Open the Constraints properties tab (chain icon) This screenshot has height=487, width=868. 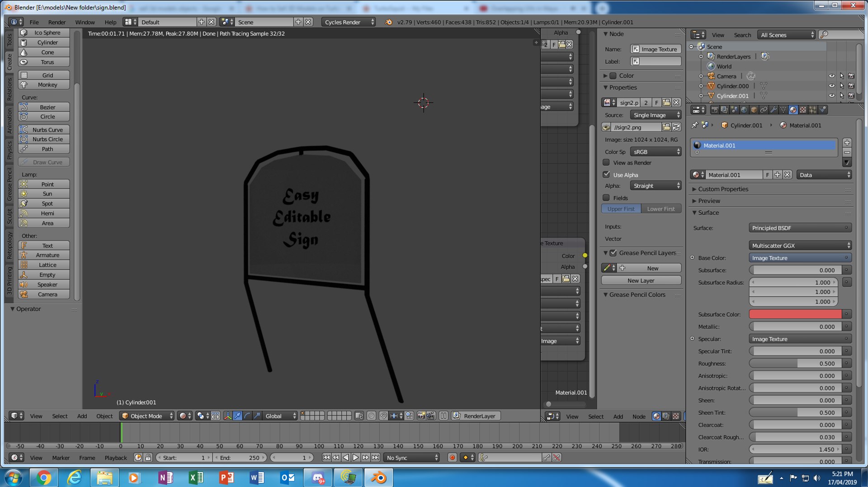click(764, 110)
